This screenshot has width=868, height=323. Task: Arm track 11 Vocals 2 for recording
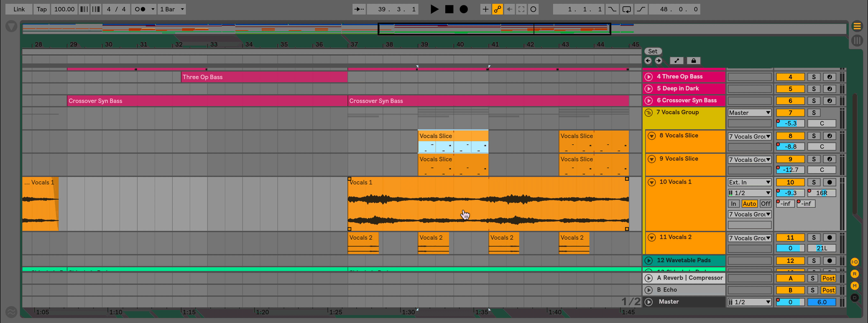click(x=830, y=238)
